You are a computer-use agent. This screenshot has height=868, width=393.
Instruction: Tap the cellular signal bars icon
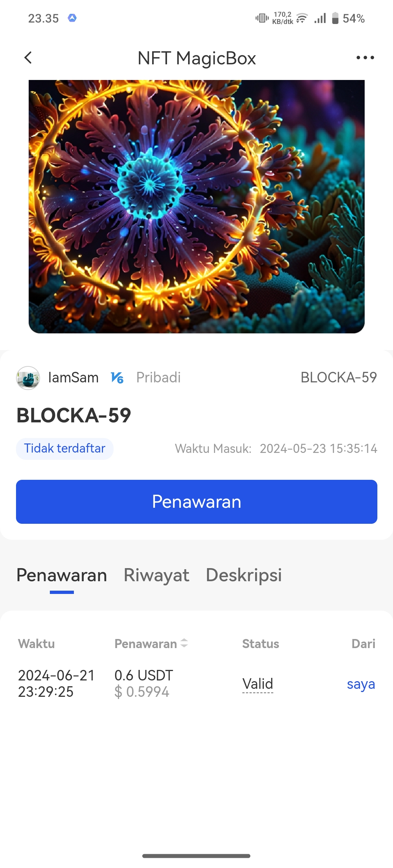[320, 18]
